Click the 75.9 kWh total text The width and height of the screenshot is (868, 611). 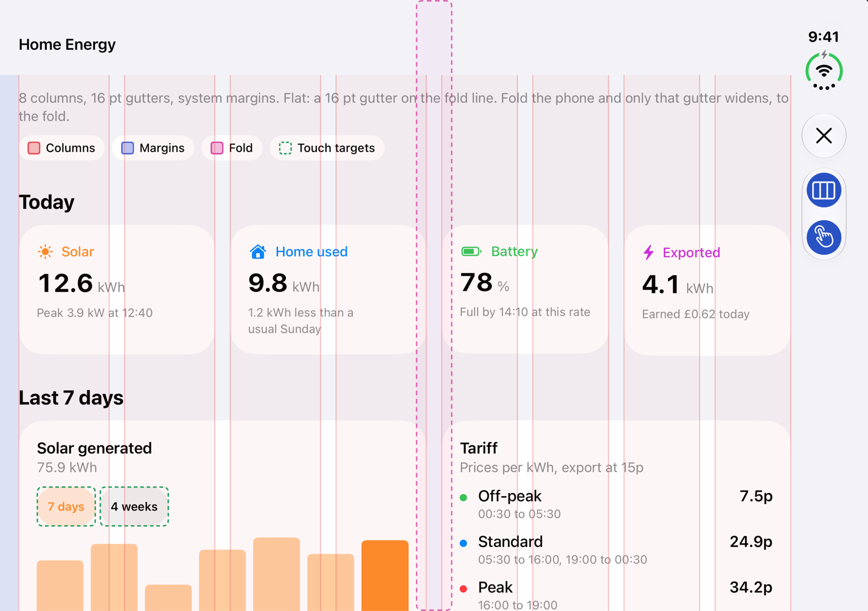coord(67,467)
